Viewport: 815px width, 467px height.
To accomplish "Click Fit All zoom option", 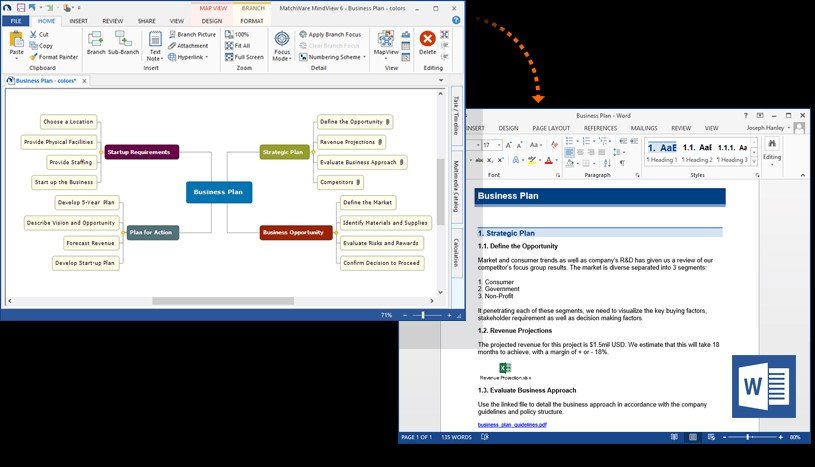I will (238, 46).
